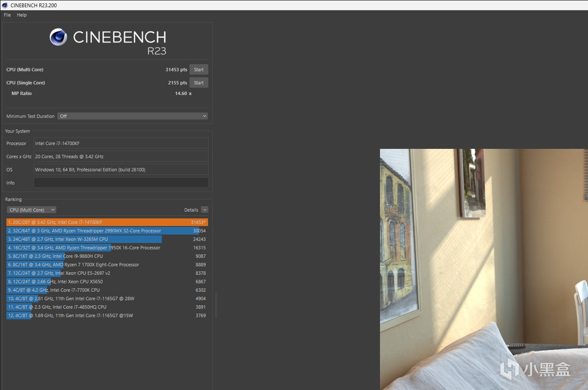Select the Xeon X5650 ranking row
The height and width of the screenshot is (390, 588).
pyautogui.click(x=107, y=281)
